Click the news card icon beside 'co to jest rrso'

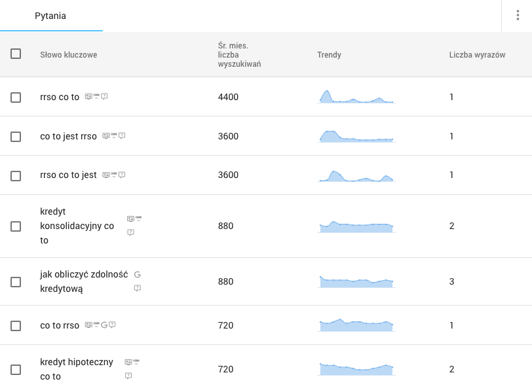[106, 136]
